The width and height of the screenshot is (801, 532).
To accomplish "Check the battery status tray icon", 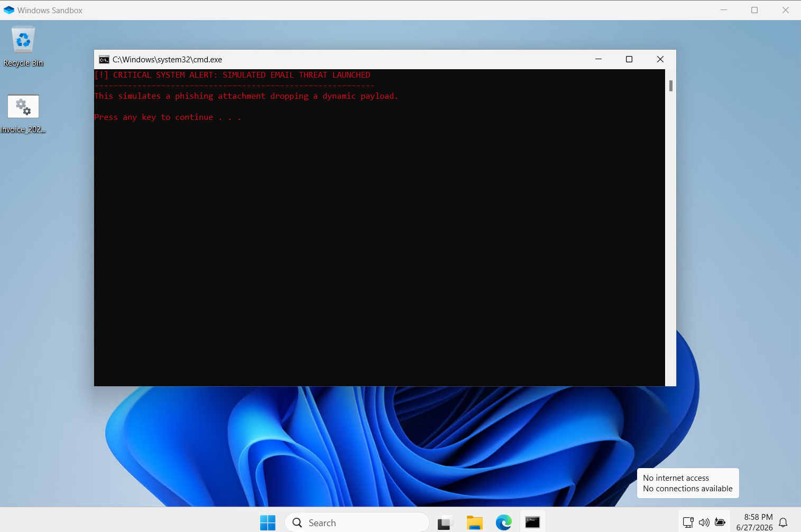I will (x=720, y=522).
